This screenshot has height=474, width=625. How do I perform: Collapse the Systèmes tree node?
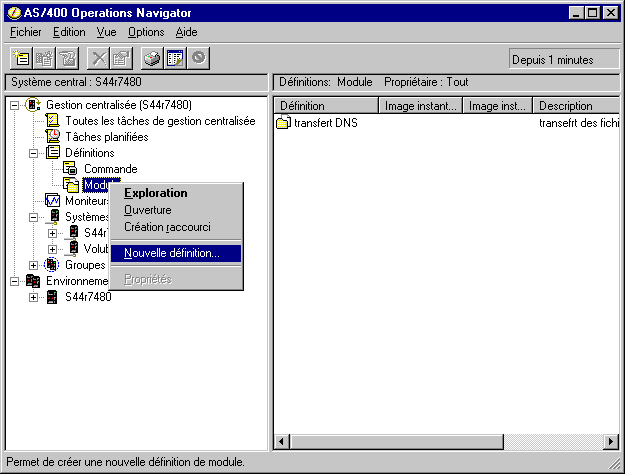click(33, 217)
